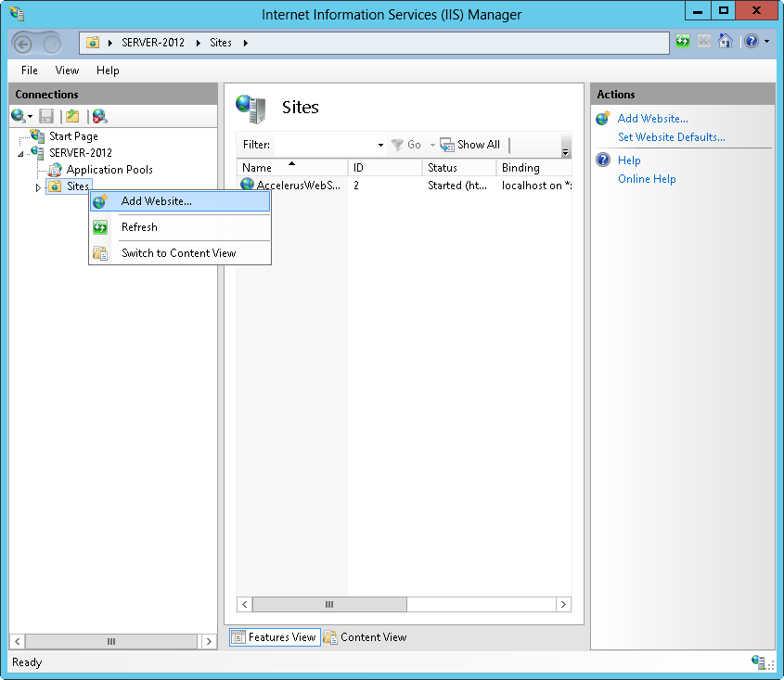Open the View menu

coord(67,71)
